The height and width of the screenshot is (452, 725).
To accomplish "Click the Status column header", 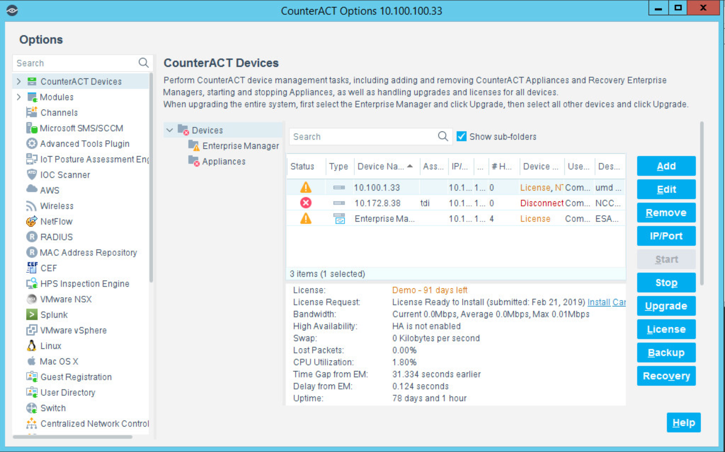I will (302, 166).
